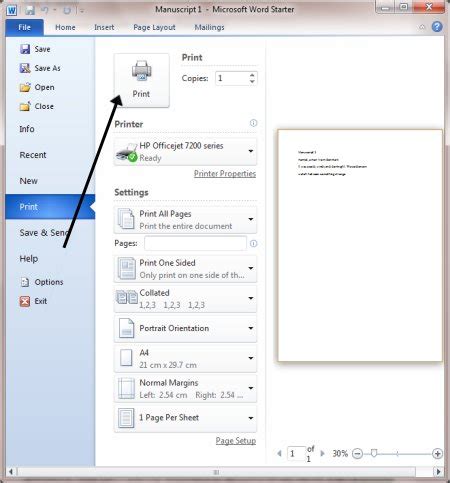Click the large Print button
The width and height of the screenshot is (450, 483).
point(142,80)
